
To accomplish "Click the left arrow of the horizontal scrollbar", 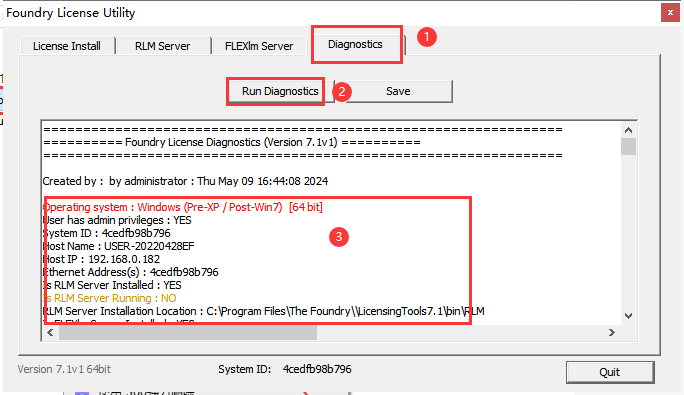I will point(50,333).
